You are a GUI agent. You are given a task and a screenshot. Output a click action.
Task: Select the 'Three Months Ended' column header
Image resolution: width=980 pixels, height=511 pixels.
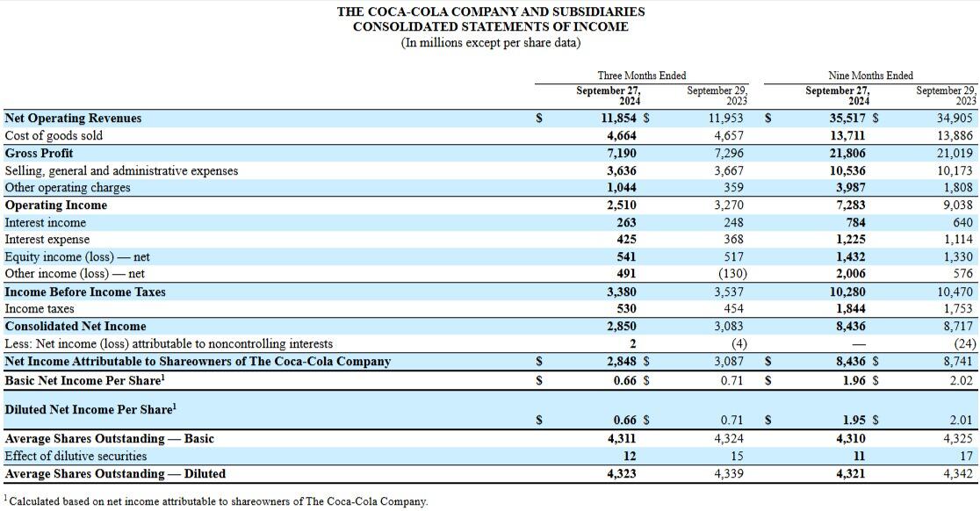pyautogui.click(x=642, y=76)
